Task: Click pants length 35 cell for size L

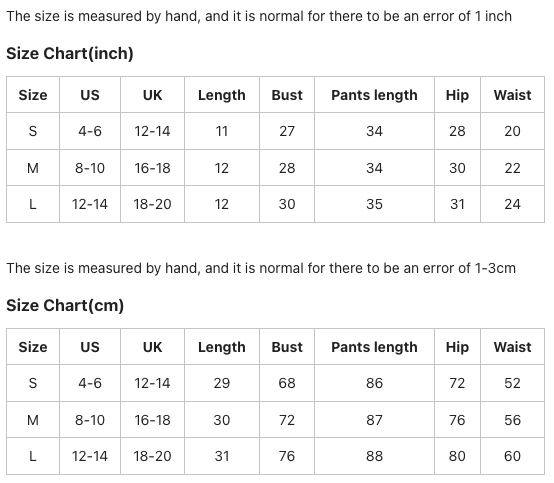Action: pyautogui.click(x=374, y=204)
